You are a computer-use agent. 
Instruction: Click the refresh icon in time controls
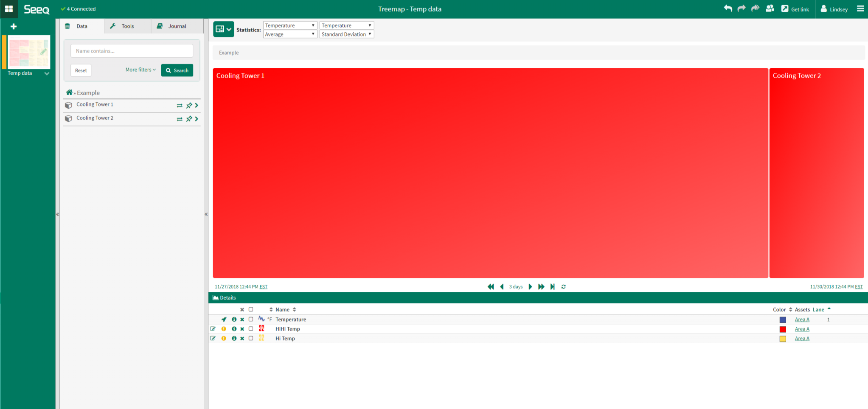pos(564,287)
